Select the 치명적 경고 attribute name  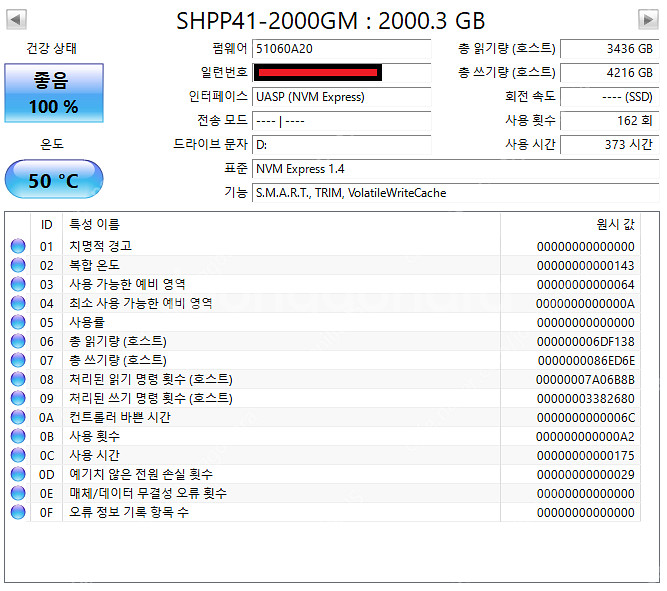pos(100,246)
